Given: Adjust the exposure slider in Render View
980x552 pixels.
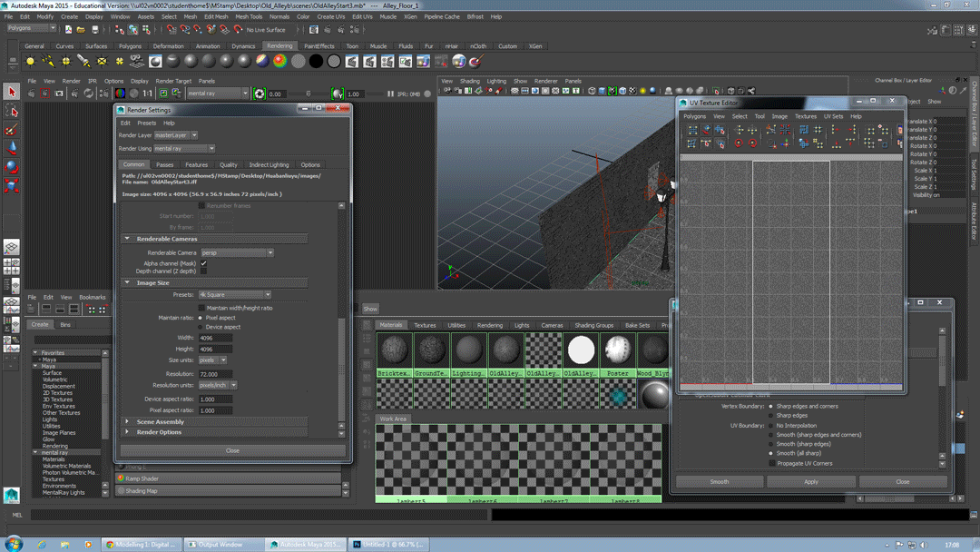Looking at the screenshot, I should (308, 94).
